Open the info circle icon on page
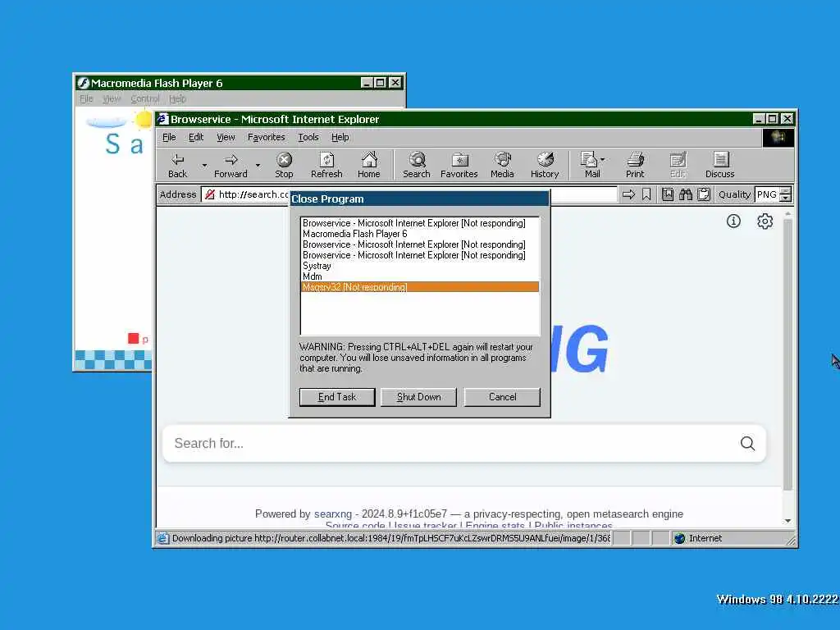Screen dimensions: 840x630 [x=733, y=221]
